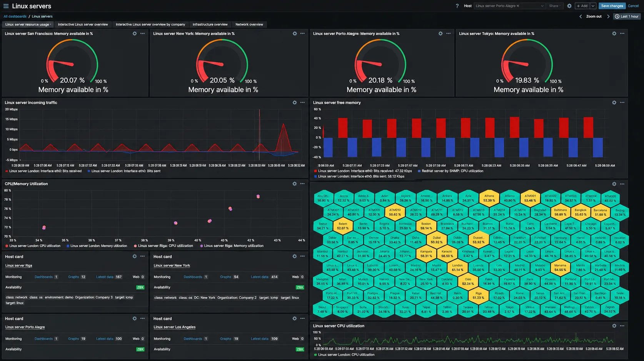Screen dimensions: 644x361
Task: Select the Athens honeycomb cell
Action: tap(489, 198)
